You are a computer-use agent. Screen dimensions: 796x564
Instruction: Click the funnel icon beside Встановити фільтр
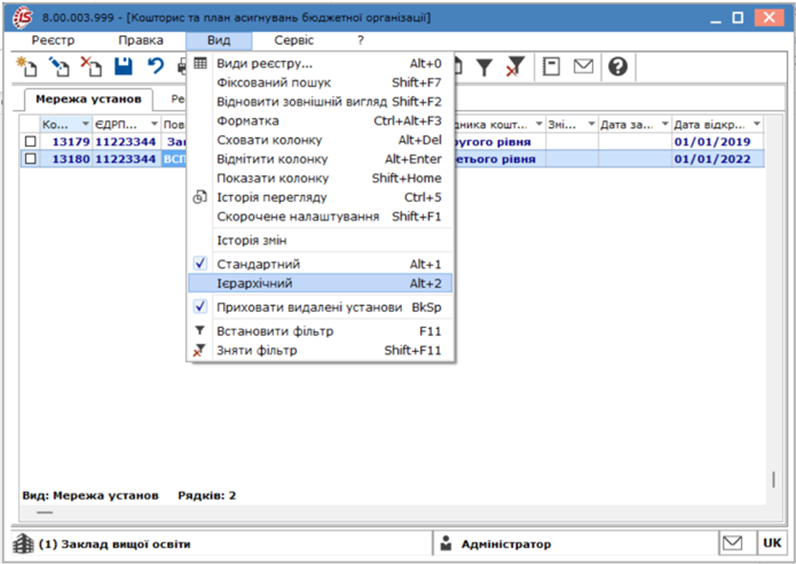tap(200, 330)
